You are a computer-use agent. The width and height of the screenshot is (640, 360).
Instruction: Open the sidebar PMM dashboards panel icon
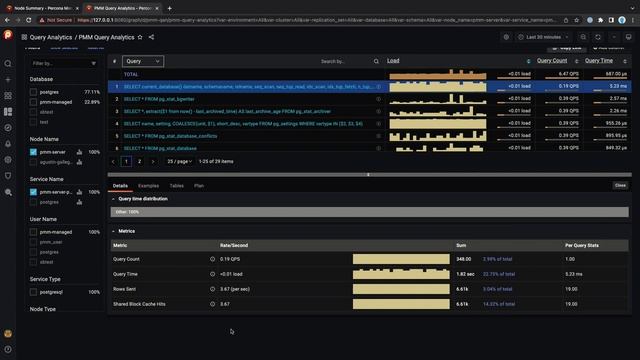point(8,112)
